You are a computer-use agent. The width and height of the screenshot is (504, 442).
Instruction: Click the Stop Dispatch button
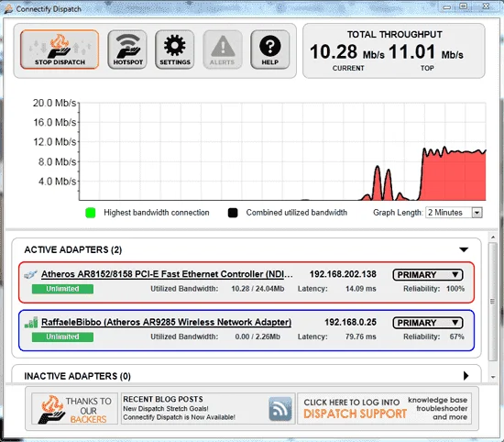(60, 50)
